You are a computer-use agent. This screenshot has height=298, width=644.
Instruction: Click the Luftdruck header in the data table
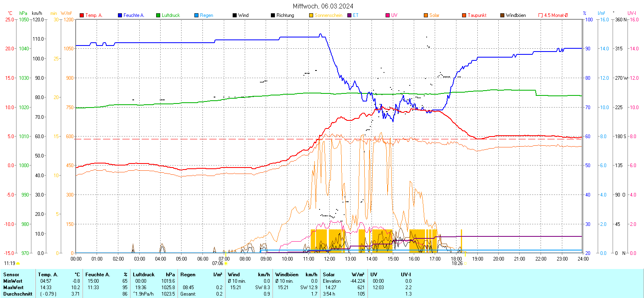coord(144,275)
